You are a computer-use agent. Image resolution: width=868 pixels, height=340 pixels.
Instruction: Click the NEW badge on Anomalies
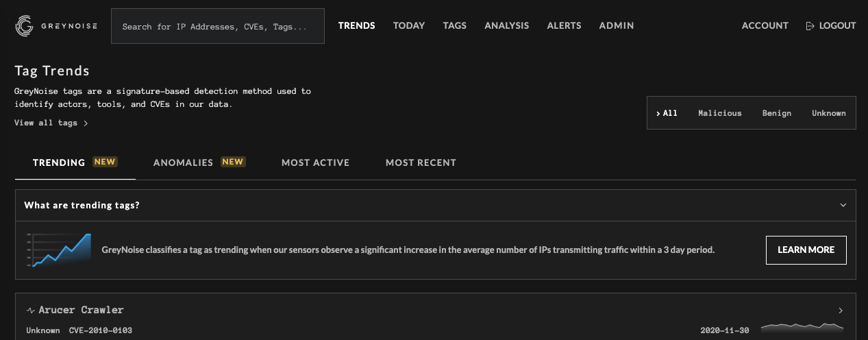click(233, 162)
